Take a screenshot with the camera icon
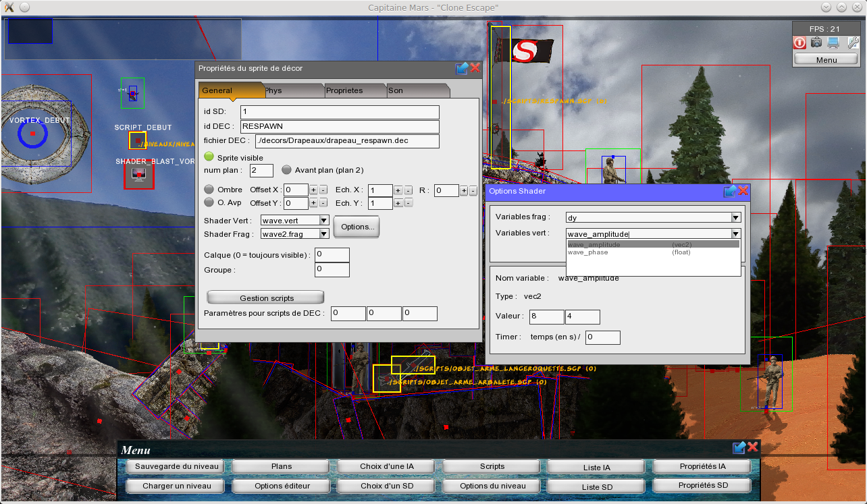This screenshot has height=504, width=867. [816, 43]
